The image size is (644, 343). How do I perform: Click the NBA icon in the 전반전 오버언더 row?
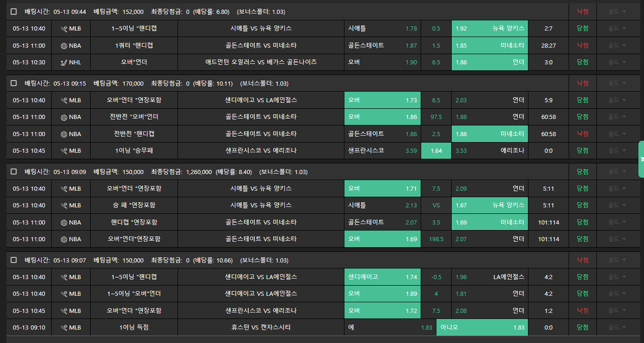pyautogui.click(x=64, y=117)
